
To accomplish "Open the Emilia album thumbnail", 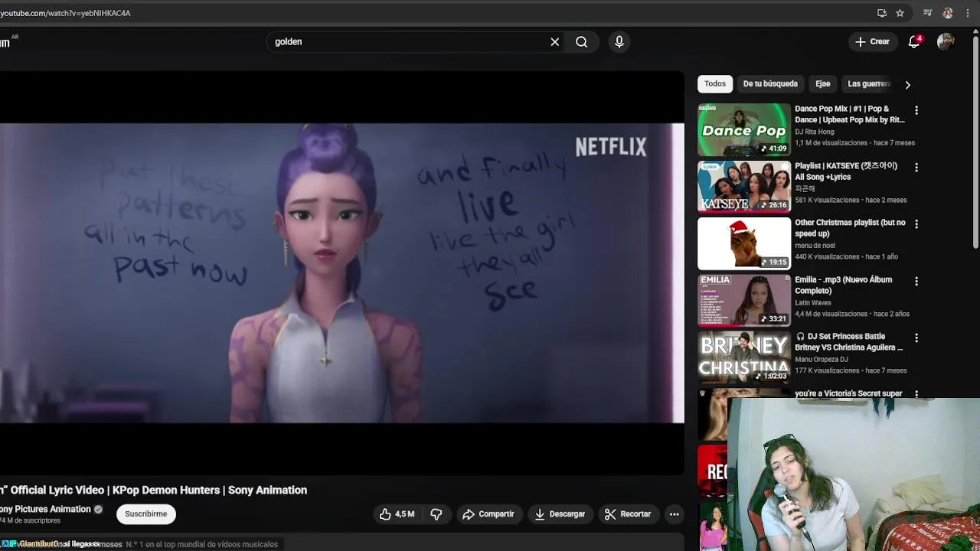I will point(744,300).
